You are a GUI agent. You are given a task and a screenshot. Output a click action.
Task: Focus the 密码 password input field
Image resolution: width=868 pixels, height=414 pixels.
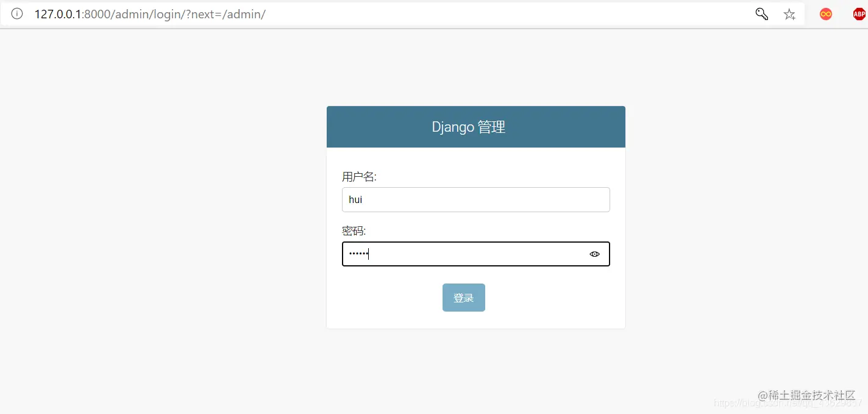tap(476, 254)
